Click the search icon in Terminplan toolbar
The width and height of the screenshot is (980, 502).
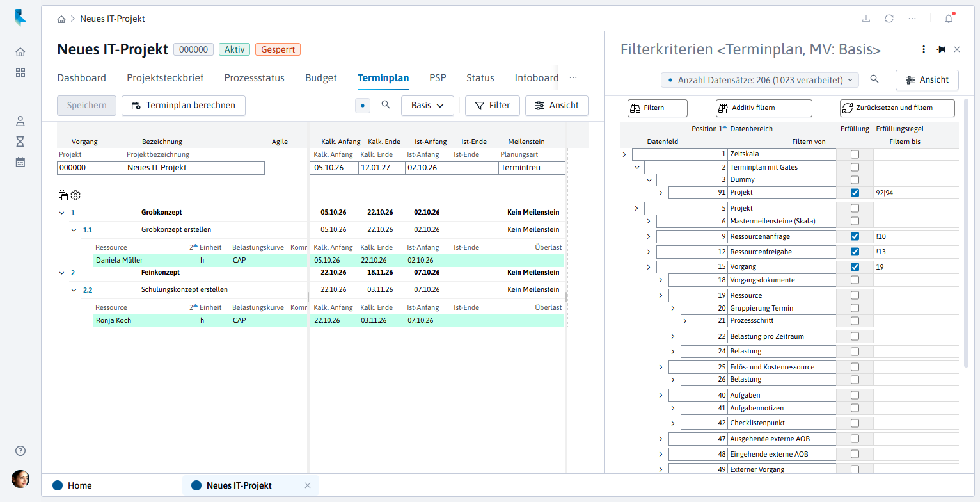point(386,105)
